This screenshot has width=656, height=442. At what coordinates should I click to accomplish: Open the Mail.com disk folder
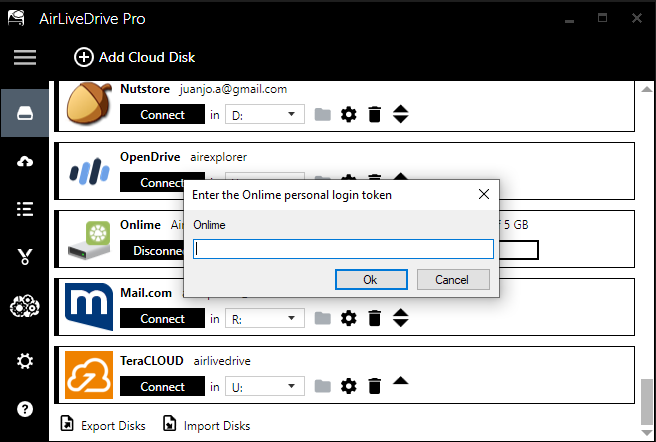point(323,318)
